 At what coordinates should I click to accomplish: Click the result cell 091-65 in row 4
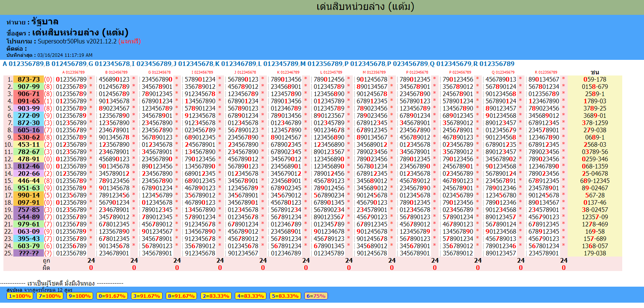(x=29, y=101)
